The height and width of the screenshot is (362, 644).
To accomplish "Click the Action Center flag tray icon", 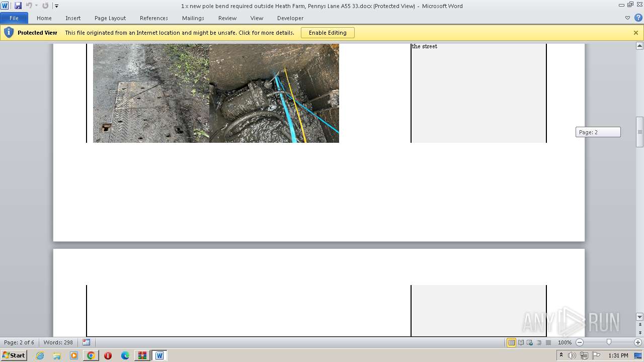I will (596, 355).
